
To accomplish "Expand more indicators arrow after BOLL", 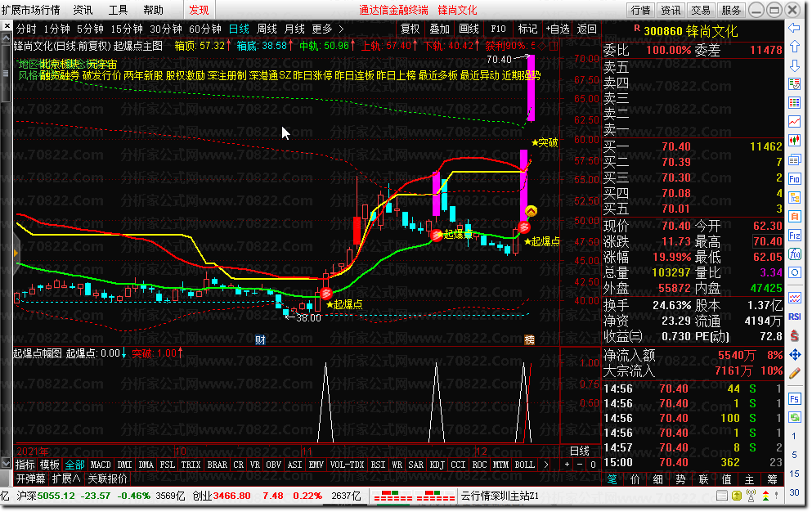I will point(545,465).
